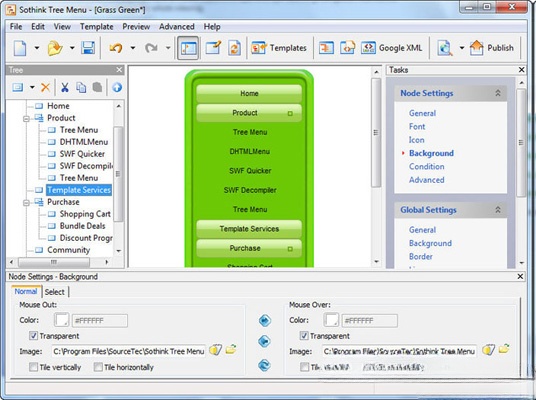Switch to the Select tab
This screenshot has height=400, width=536.
(x=54, y=292)
